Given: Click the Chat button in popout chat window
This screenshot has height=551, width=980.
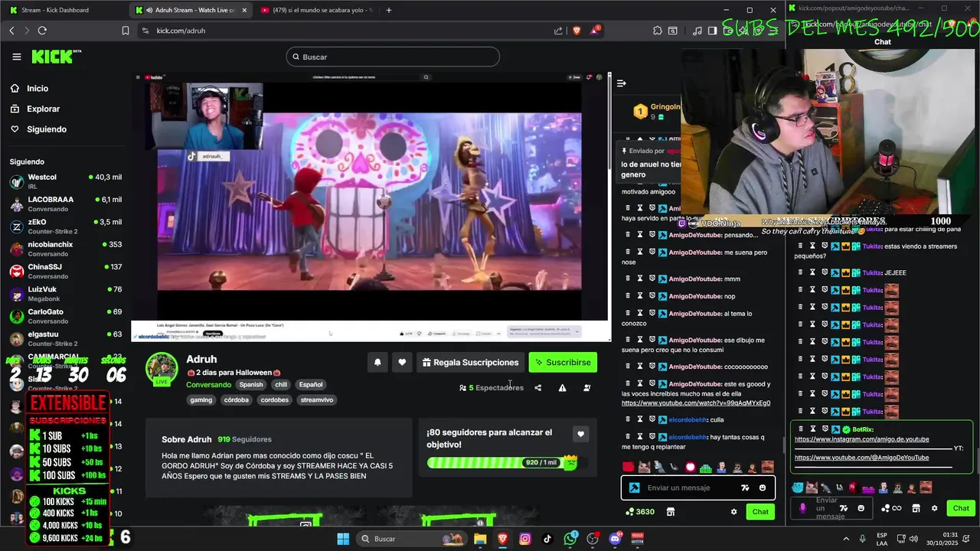Looking at the screenshot, I should (x=961, y=508).
